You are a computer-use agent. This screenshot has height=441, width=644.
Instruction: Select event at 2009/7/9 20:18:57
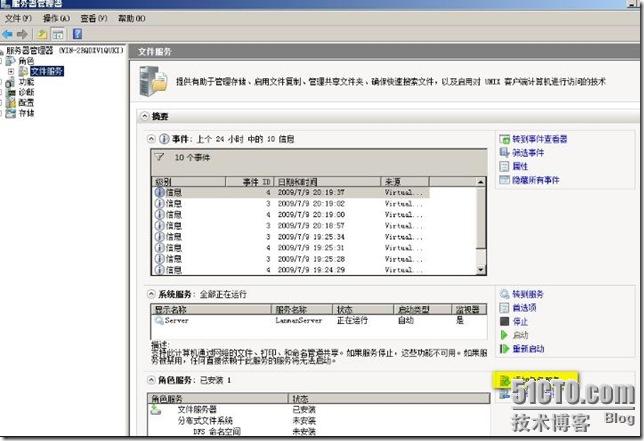click(291, 226)
